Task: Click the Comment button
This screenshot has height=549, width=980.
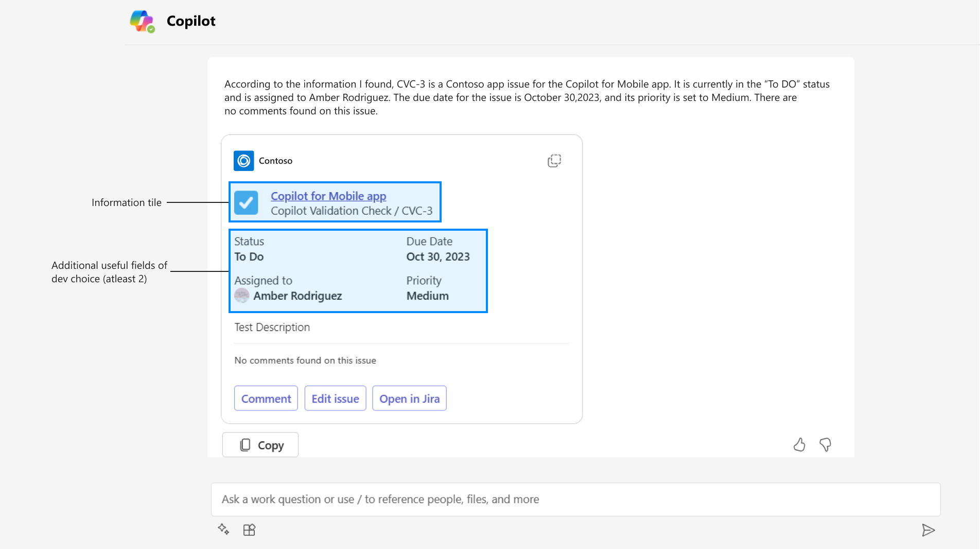Action: (x=266, y=399)
